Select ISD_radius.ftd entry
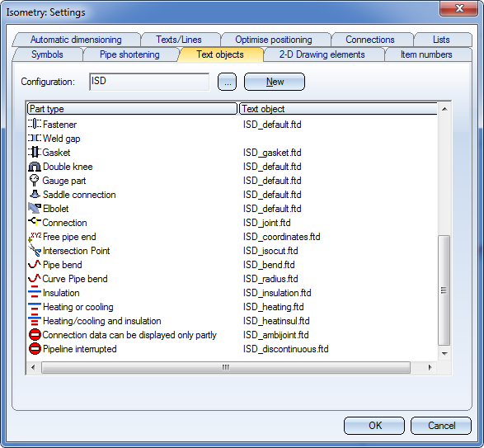The height and width of the screenshot is (448, 484). click(270, 279)
